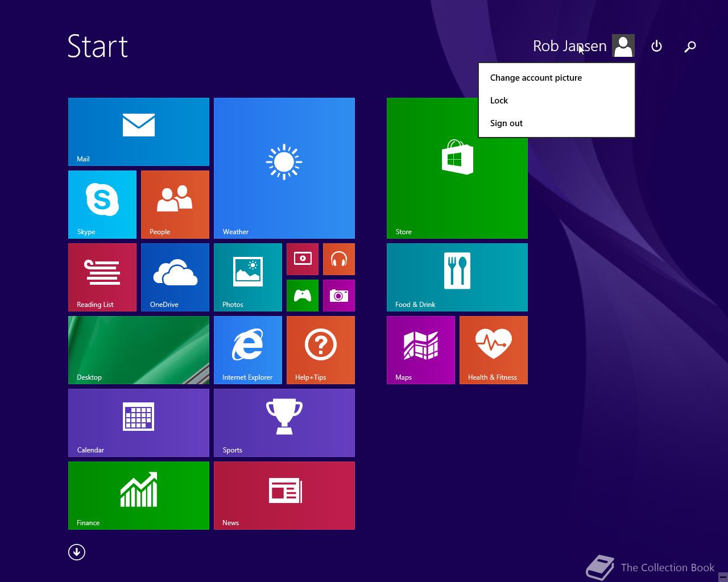Open the Calendar tile

139,423
